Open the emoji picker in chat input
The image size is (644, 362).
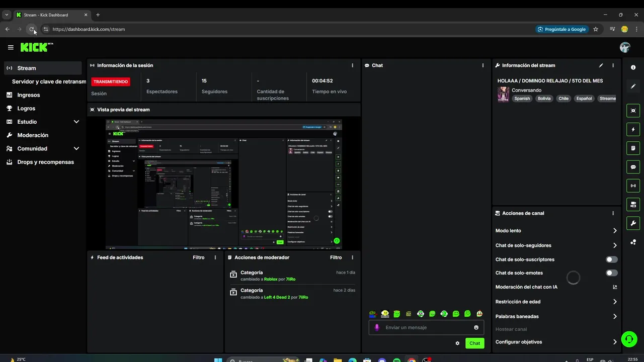coord(476,328)
